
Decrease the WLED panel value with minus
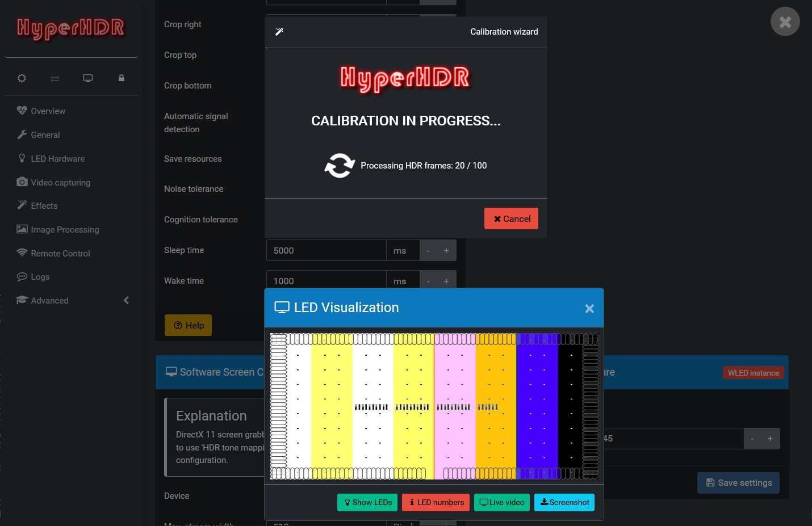point(752,439)
